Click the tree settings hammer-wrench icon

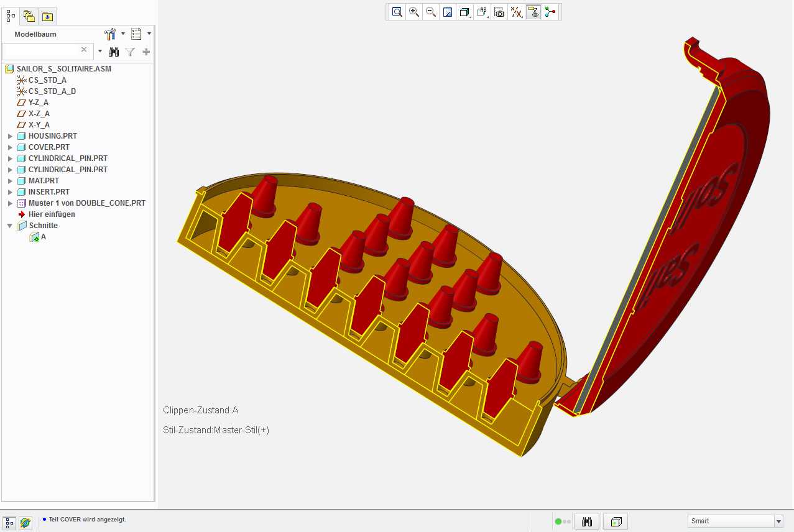click(x=111, y=34)
